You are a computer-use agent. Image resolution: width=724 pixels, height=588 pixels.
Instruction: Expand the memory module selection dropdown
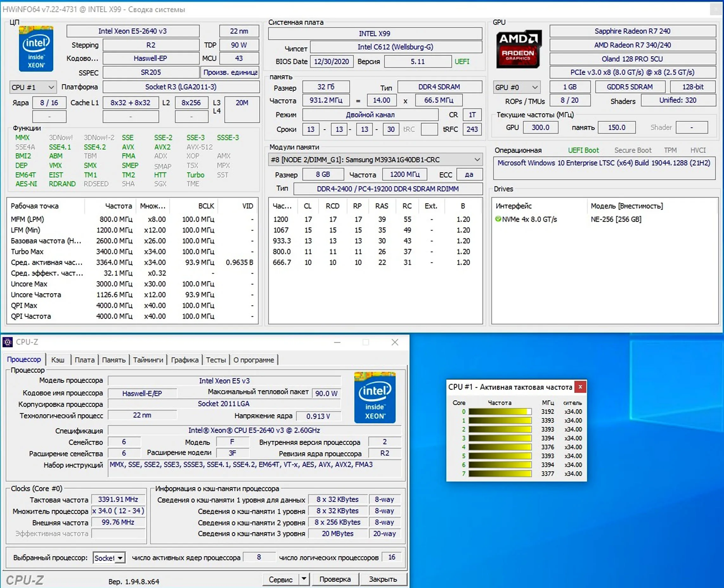[x=477, y=160]
